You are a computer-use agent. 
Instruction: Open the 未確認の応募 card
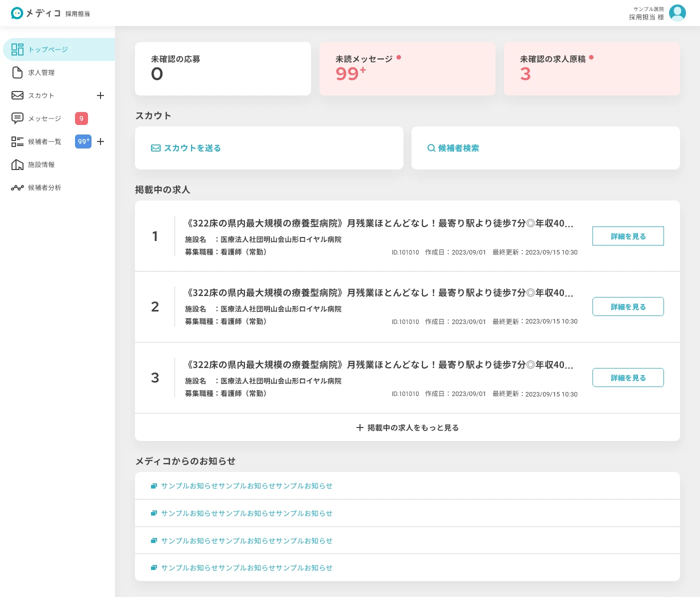tap(223, 68)
